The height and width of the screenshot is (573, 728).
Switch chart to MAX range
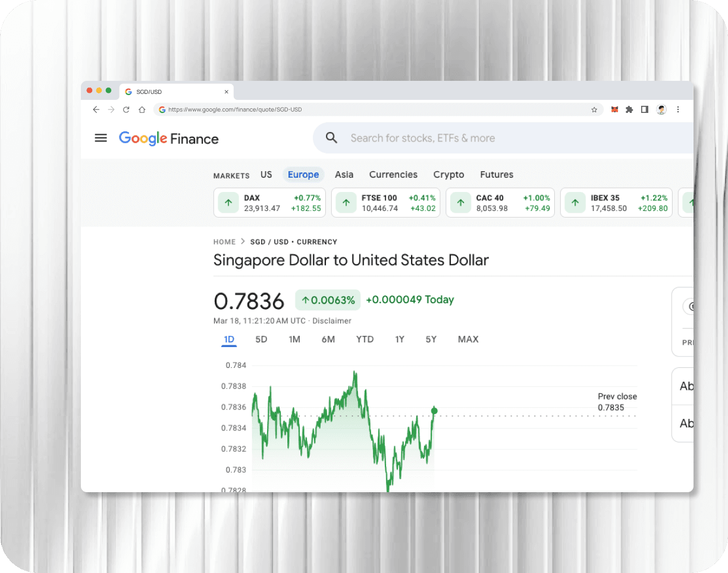[468, 339]
